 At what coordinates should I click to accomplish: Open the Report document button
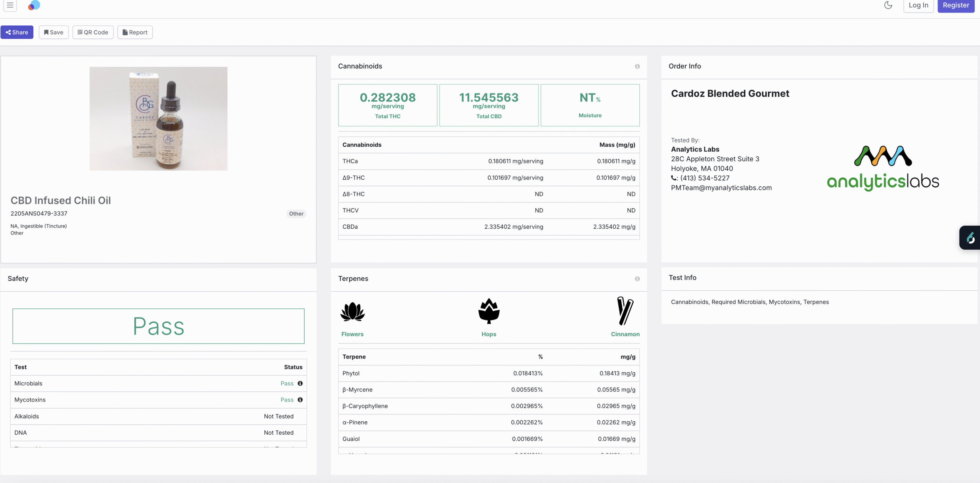(x=135, y=32)
